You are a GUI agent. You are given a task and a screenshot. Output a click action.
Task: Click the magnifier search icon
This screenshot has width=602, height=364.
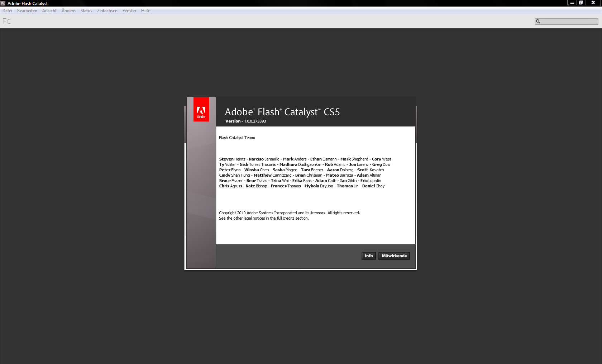[538, 21]
